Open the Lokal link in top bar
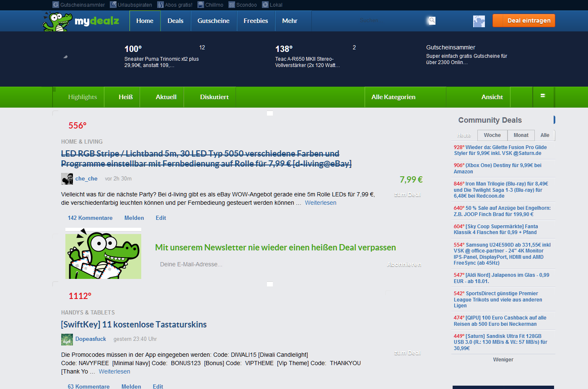The width and height of the screenshot is (588, 389). [x=272, y=5]
